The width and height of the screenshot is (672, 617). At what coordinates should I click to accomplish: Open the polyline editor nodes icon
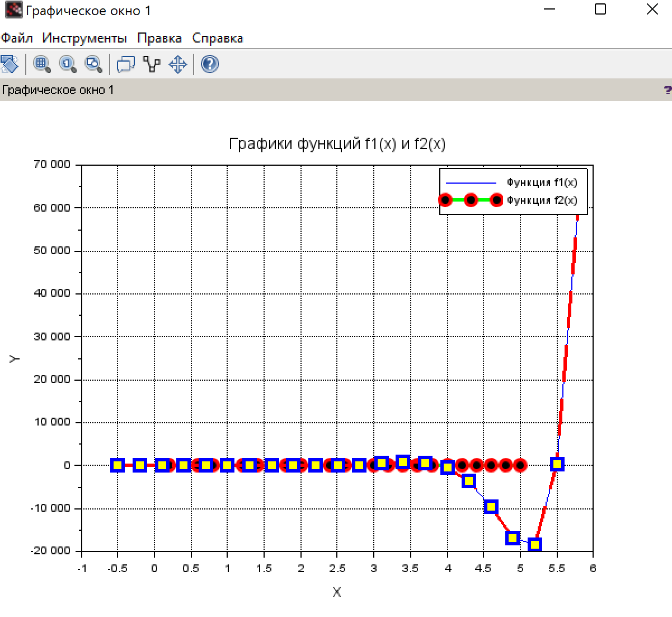pyautogui.click(x=152, y=64)
